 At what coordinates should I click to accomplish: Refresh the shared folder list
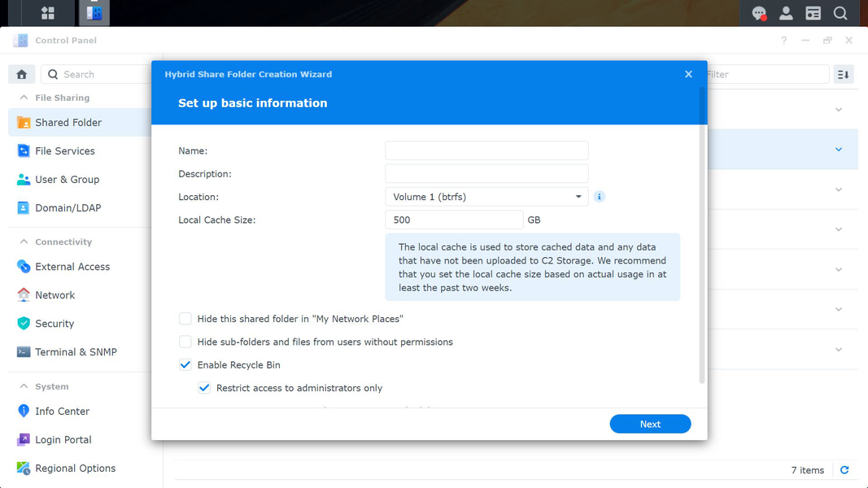(x=844, y=470)
